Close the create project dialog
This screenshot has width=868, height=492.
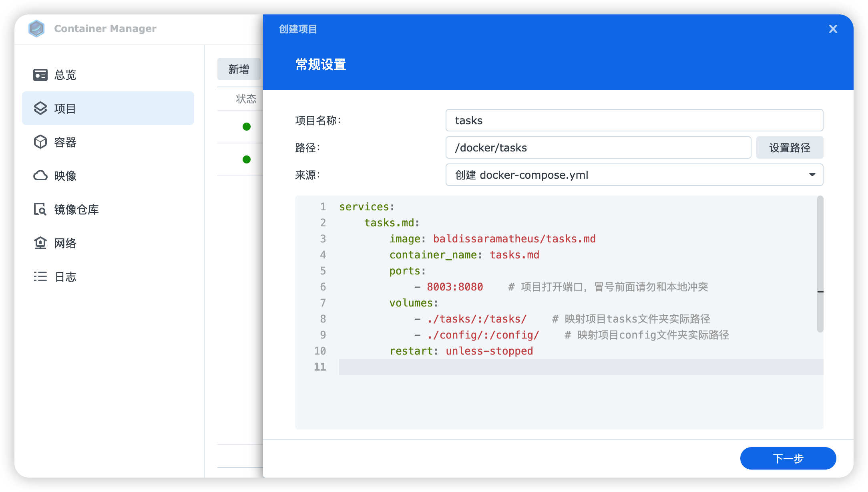pyautogui.click(x=833, y=29)
